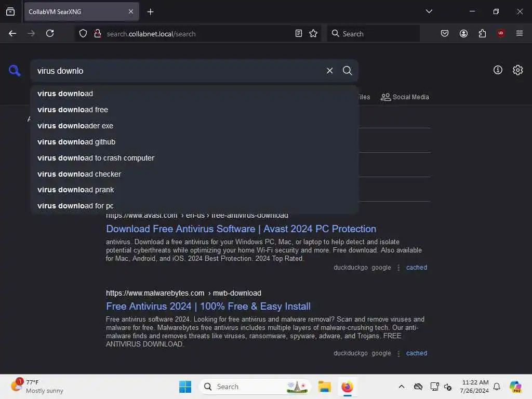Switch to the Social Media category tab
Screen dimensions: 532x399
405,97
